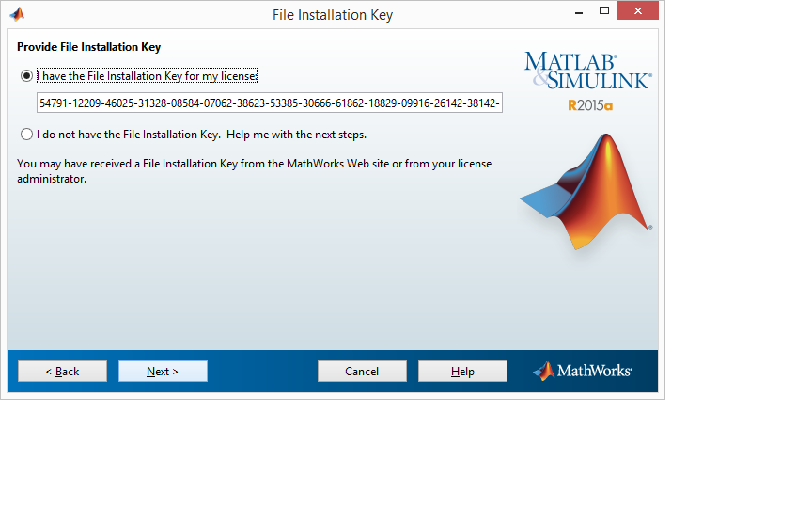This screenshot has width=812, height=508.
Task: Click the 'File Installation Key' window title
Action: 333,15
